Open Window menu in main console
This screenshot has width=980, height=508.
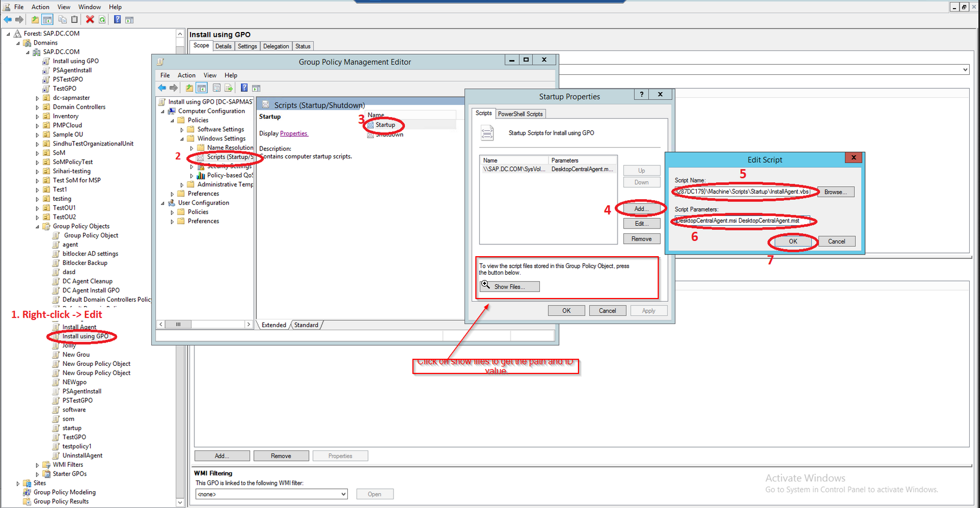pos(90,7)
